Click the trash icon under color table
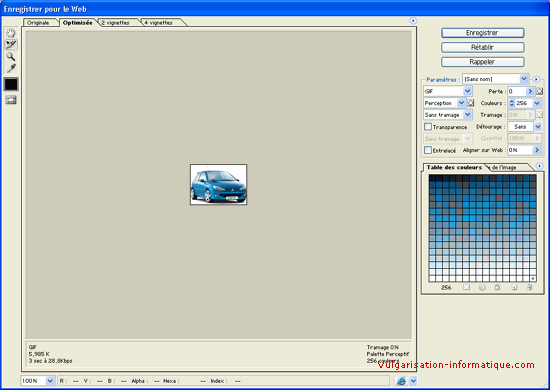 (x=529, y=287)
